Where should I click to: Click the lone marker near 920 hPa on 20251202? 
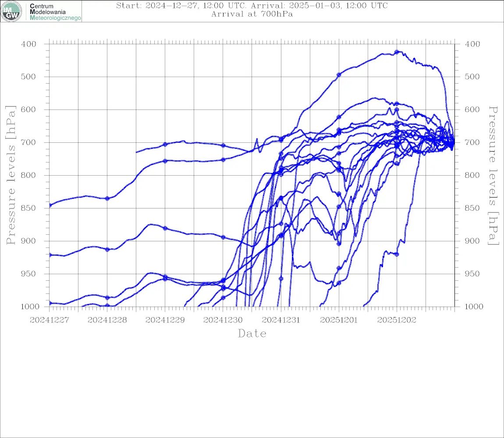tap(397, 254)
